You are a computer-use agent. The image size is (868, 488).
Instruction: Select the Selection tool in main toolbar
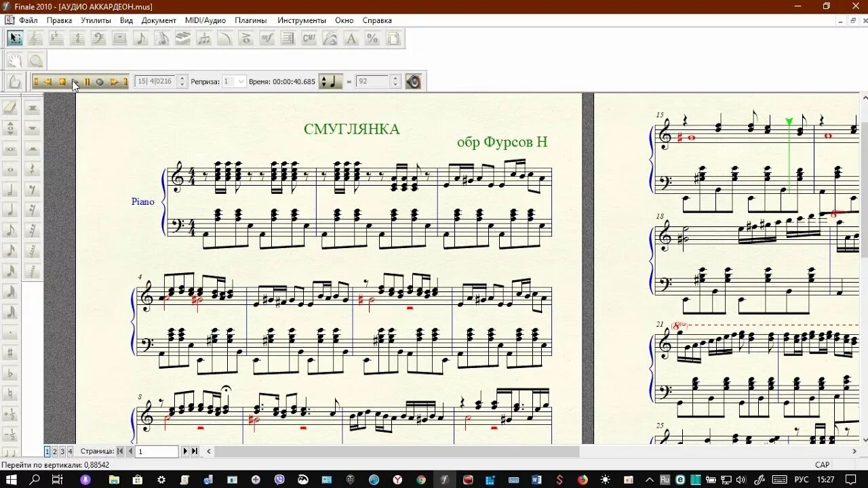[15, 39]
